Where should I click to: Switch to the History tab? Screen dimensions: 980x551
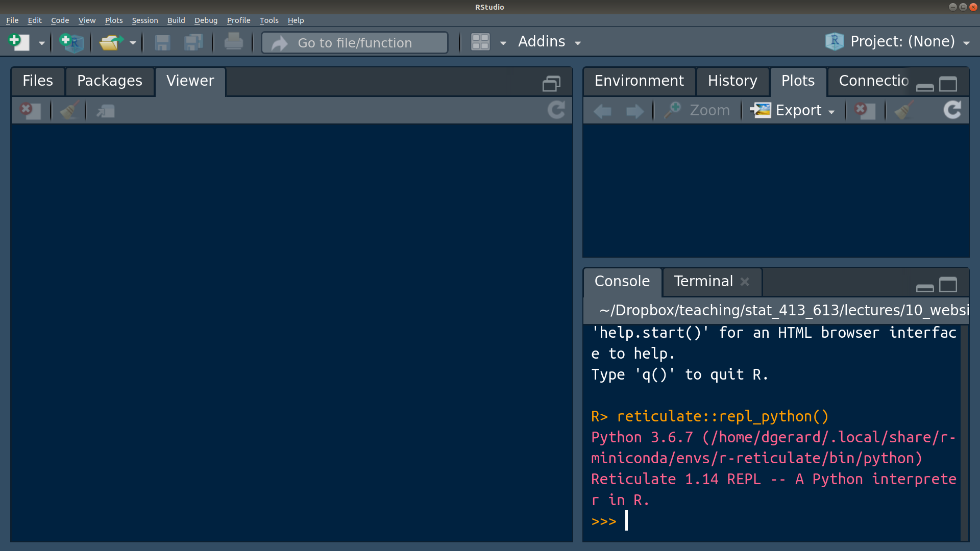tap(732, 81)
